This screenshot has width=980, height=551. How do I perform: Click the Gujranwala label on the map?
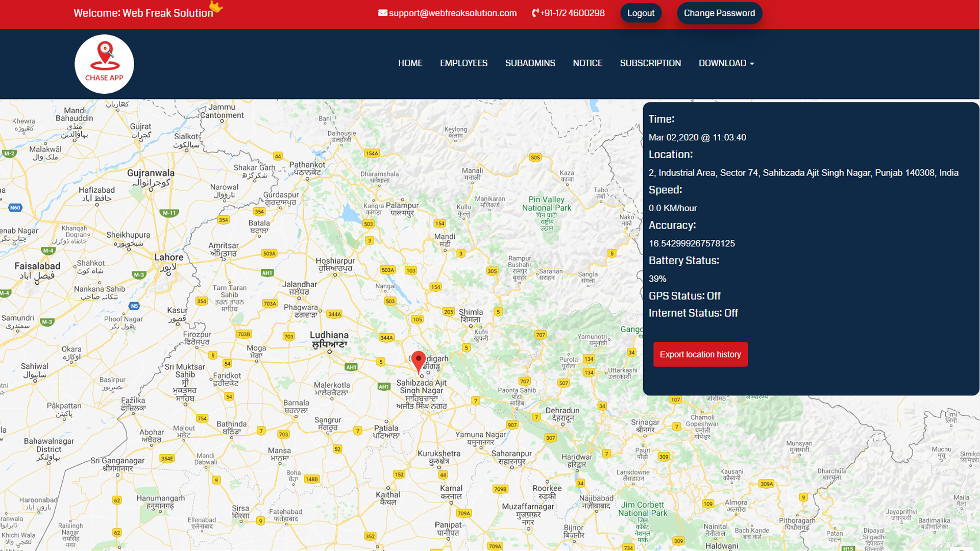(151, 178)
